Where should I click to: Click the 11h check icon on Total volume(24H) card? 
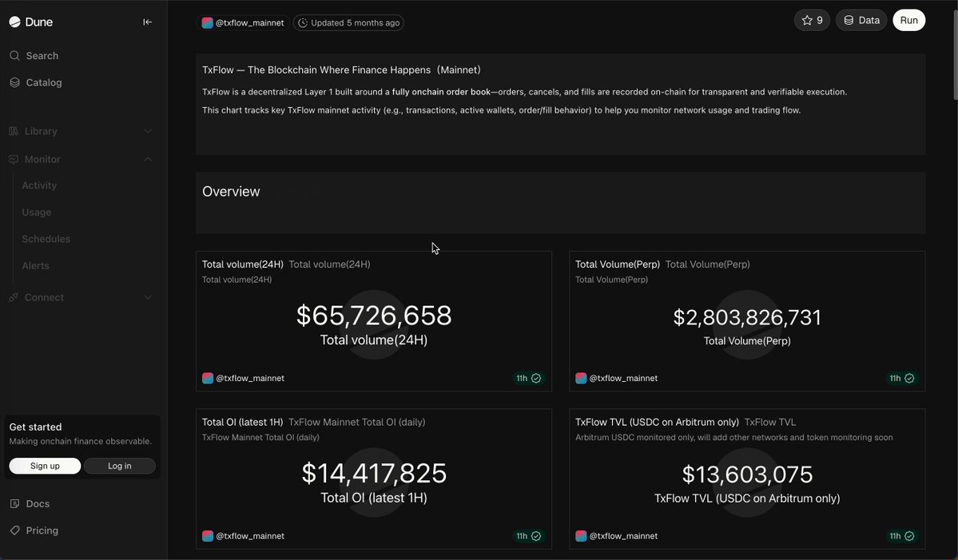(x=536, y=378)
